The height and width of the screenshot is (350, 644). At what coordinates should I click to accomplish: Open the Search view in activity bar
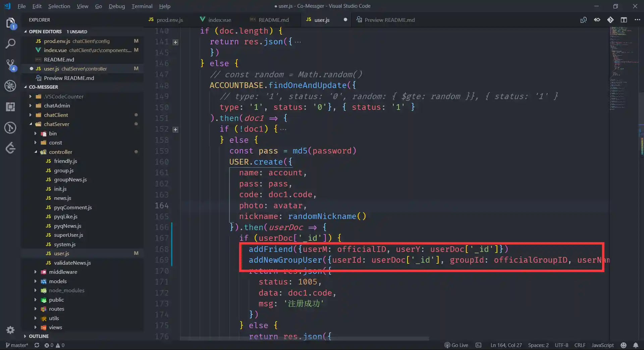coord(11,44)
